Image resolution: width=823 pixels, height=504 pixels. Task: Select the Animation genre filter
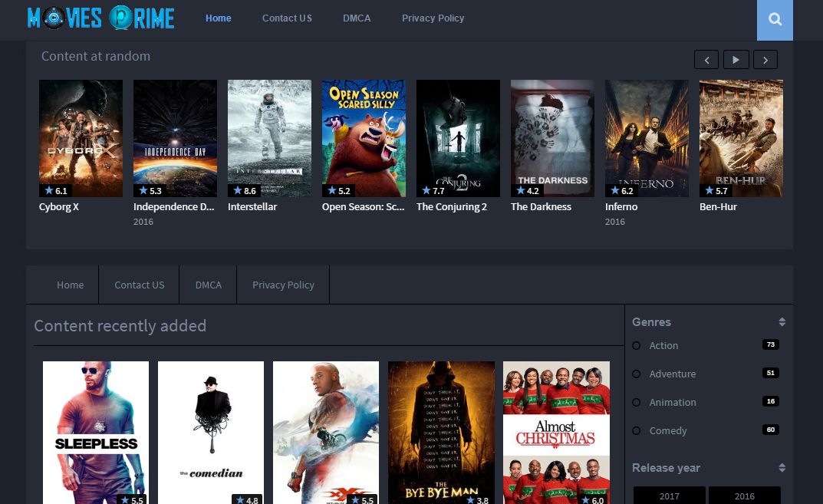637,402
